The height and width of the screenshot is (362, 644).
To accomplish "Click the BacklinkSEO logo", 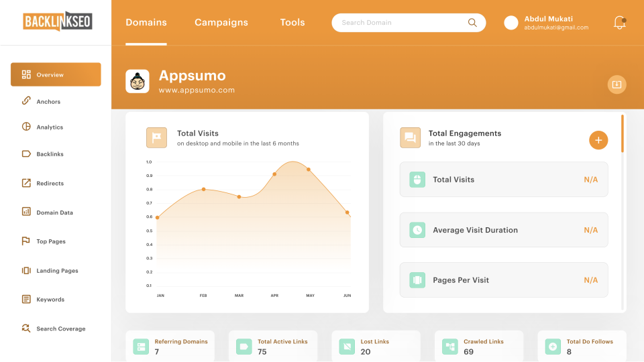I will (58, 21).
